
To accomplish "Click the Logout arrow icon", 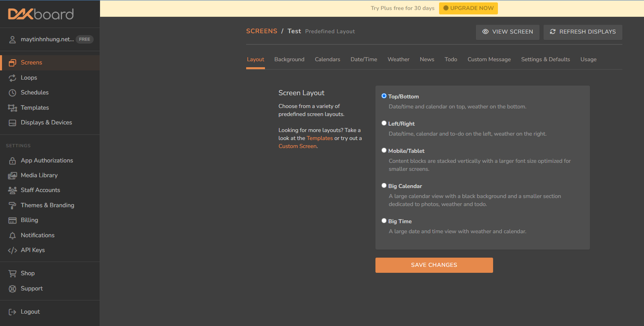I will (12, 312).
